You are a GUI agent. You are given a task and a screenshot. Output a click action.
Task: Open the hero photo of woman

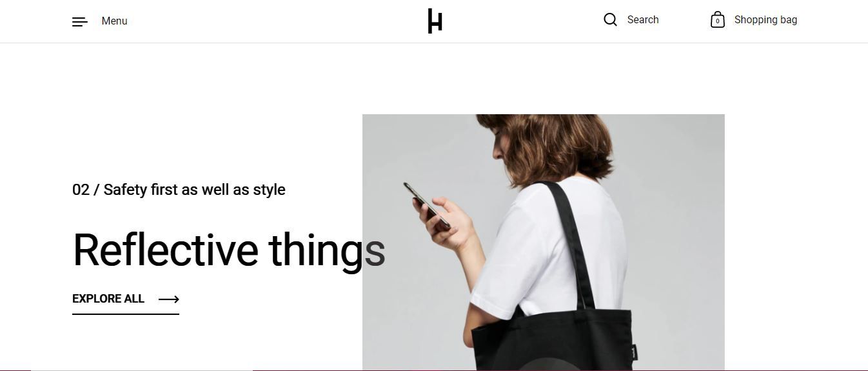(544, 243)
